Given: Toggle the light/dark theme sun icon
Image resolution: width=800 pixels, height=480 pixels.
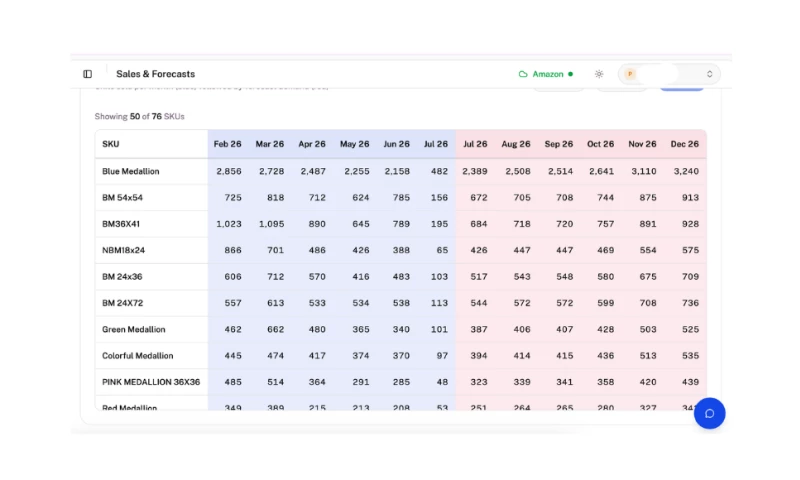Looking at the screenshot, I should coord(599,74).
